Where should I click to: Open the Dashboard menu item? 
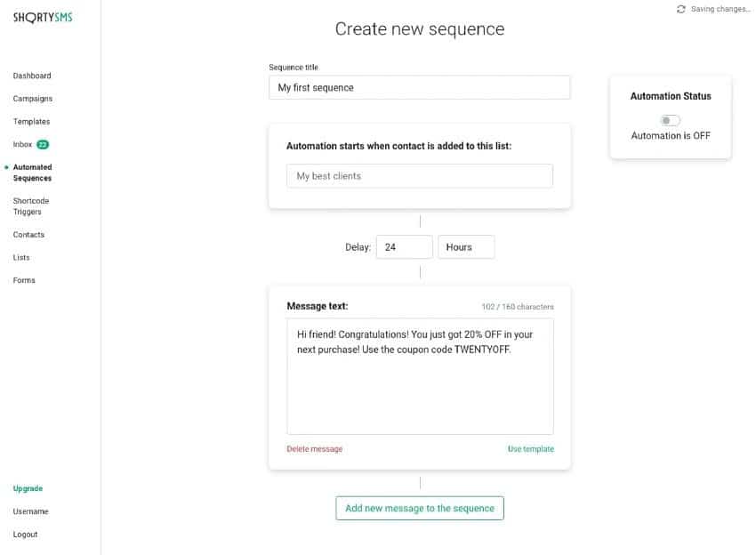[32, 76]
